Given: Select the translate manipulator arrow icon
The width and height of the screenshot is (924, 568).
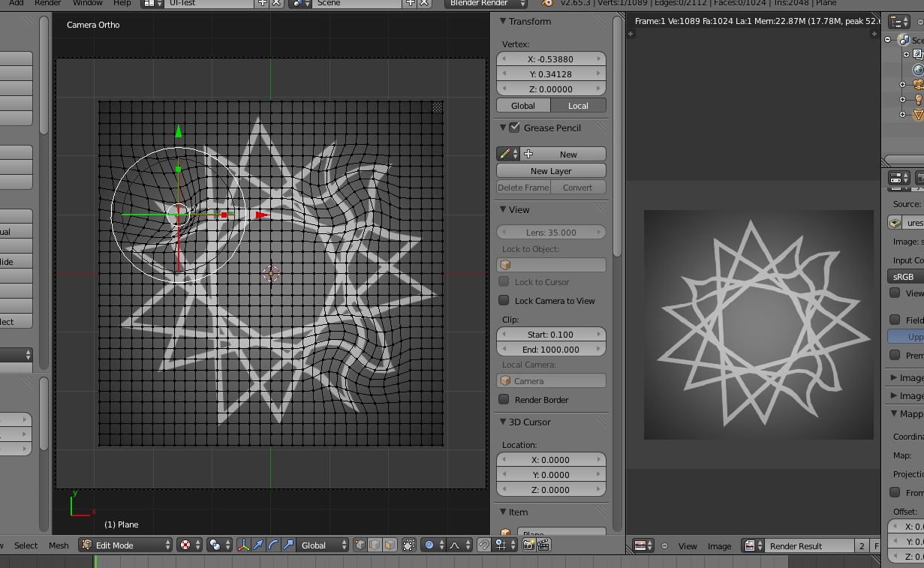Looking at the screenshot, I should tap(258, 545).
